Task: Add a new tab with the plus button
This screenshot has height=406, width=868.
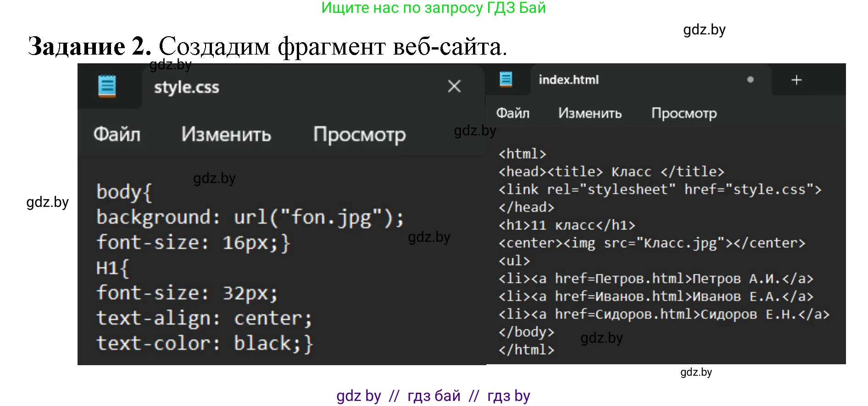Action: pyautogui.click(x=796, y=80)
